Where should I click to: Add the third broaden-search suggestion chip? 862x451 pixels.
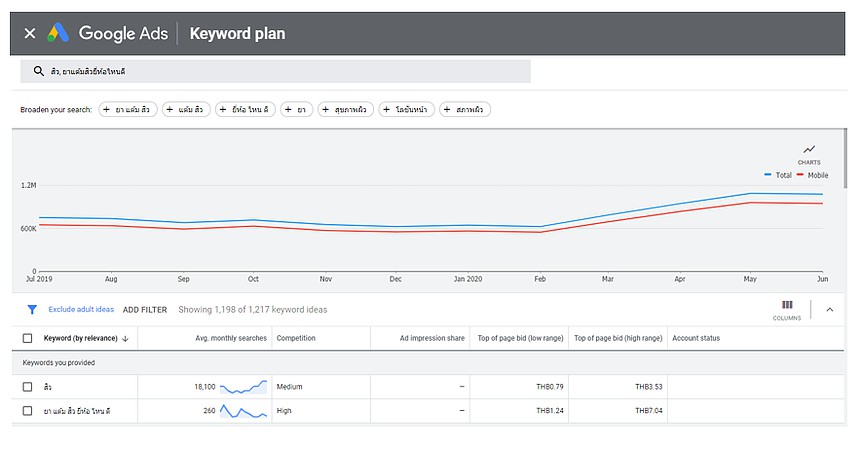245,109
